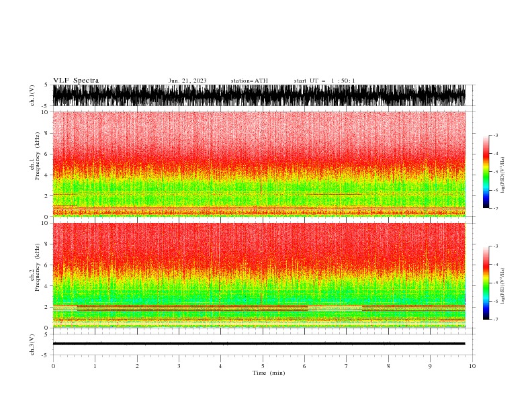Click the ch.1 voltage waveform trace
The height and width of the screenshot is (411, 532).
(x=259, y=95)
